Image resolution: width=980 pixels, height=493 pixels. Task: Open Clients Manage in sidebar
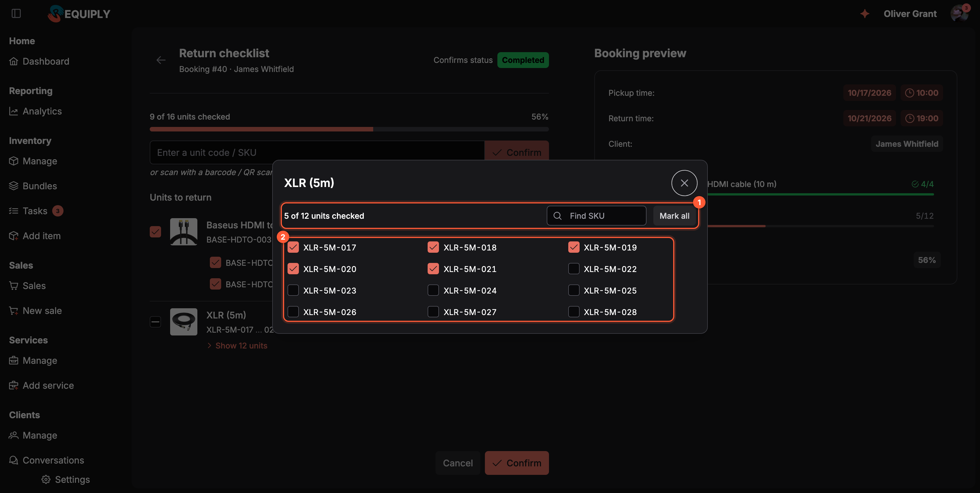click(x=33, y=435)
